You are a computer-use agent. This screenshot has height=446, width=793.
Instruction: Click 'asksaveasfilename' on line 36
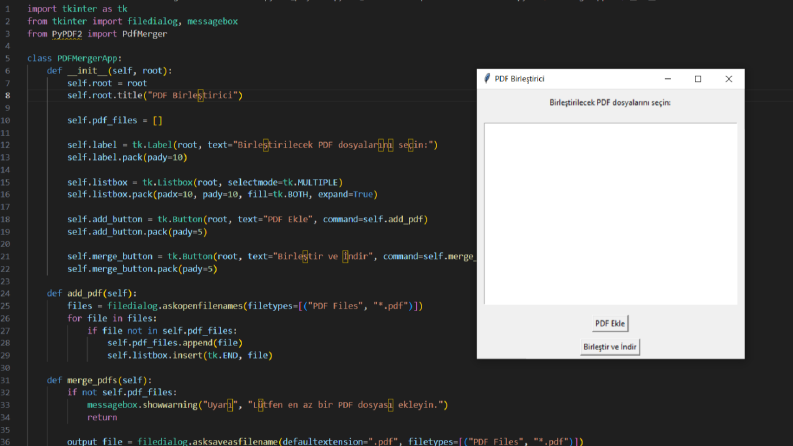(x=235, y=441)
